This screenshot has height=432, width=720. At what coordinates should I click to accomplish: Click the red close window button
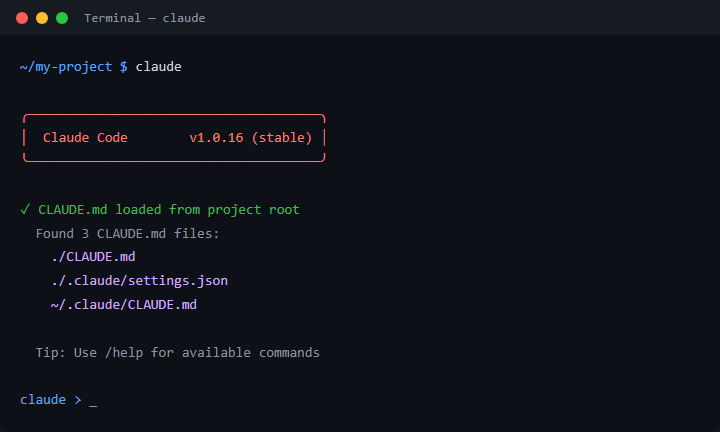22,18
